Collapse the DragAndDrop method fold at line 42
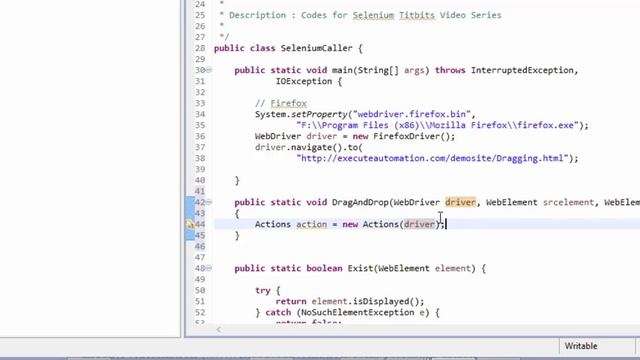 [x=209, y=202]
